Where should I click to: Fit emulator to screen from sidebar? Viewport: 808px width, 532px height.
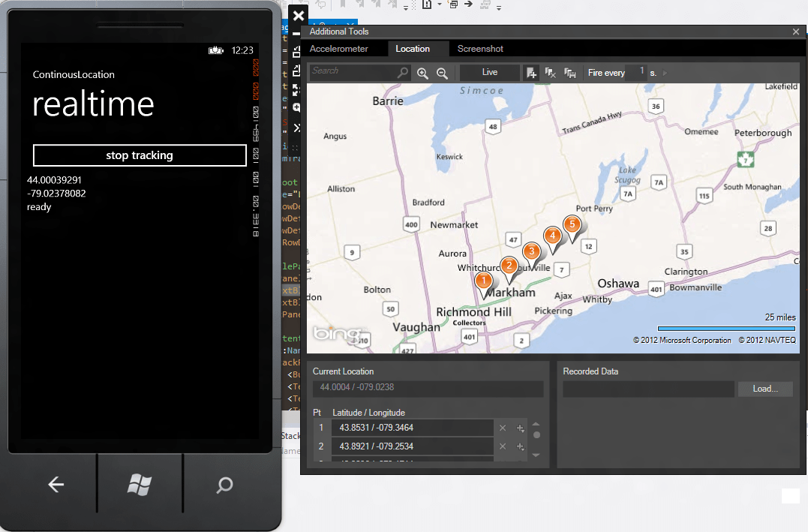[x=297, y=90]
